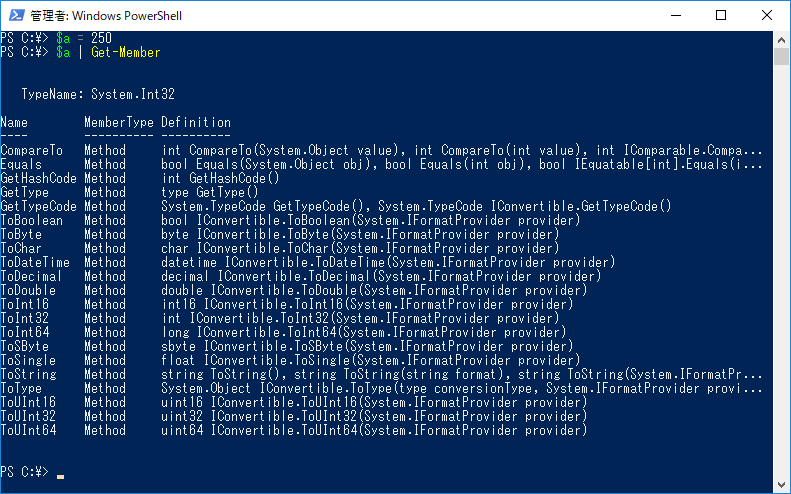This screenshot has height=494, width=791.
Task: Click the ToUInt64 method name
Action: pos(28,430)
